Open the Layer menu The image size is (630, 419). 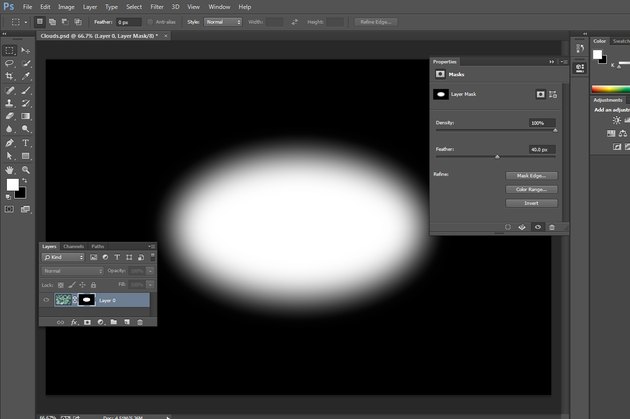coord(90,7)
